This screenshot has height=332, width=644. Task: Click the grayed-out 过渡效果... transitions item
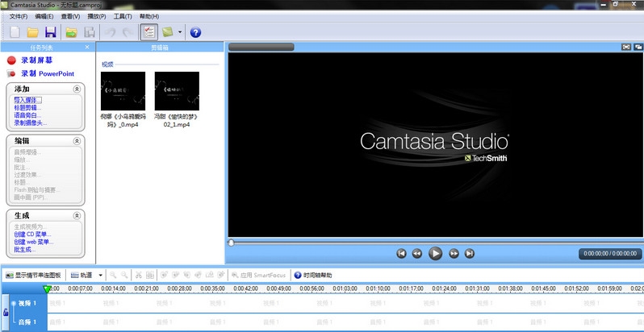click(x=27, y=175)
